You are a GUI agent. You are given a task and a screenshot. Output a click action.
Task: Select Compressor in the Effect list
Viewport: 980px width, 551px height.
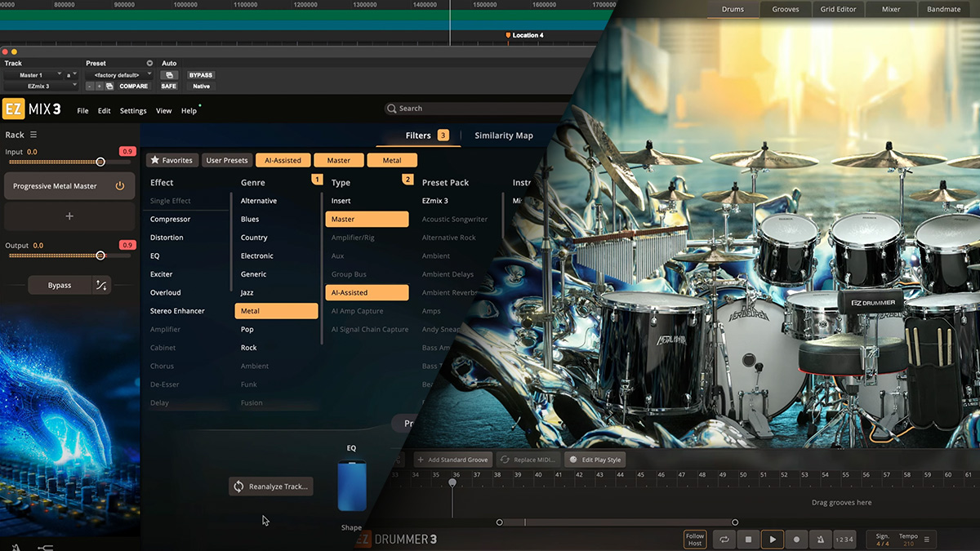[x=170, y=219]
